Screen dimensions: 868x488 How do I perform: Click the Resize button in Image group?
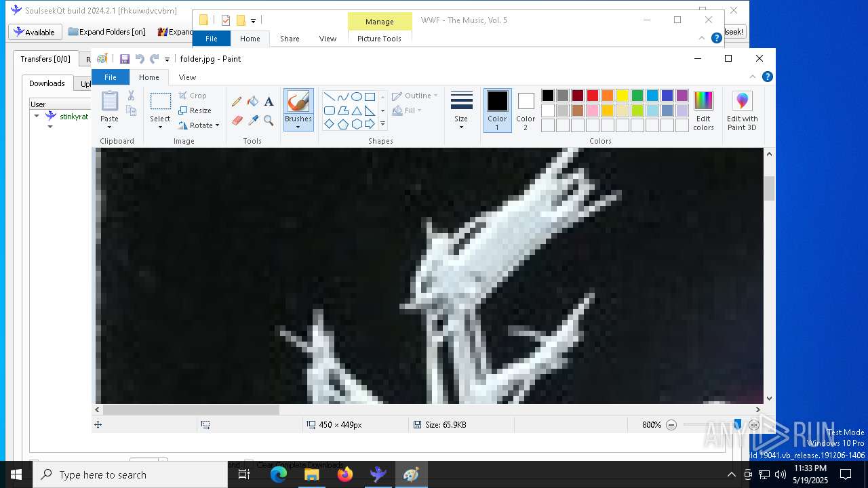coord(195,110)
